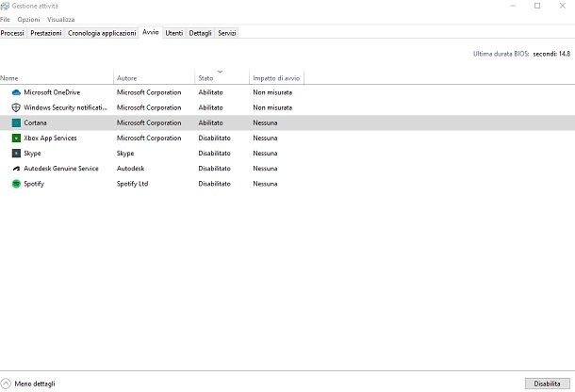Click Ultima durata BIOS value 14.8
The image size is (575, 392).
(551, 54)
